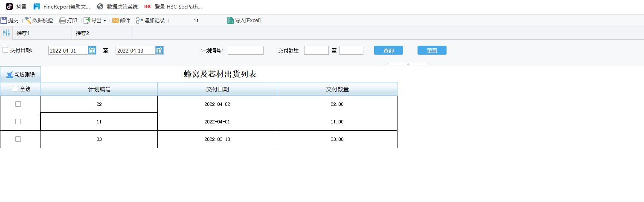The width and height of the screenshot is (644, 202).
Task: Click the 交付日期 column header
Action: 218,89
